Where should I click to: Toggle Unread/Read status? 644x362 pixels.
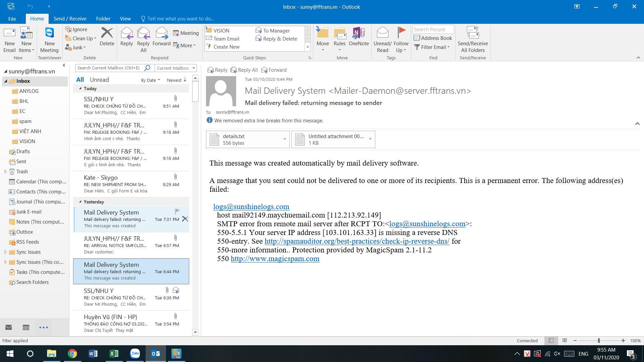382,40
